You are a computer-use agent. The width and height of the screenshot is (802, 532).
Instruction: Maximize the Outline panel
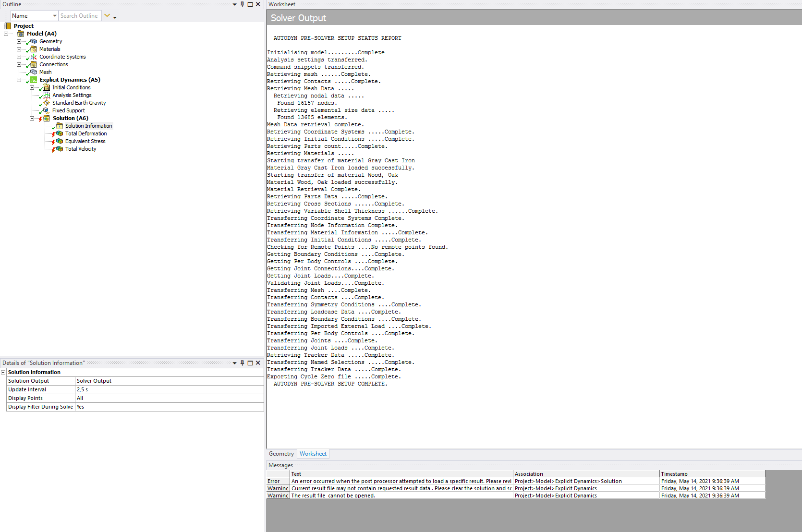250,4
